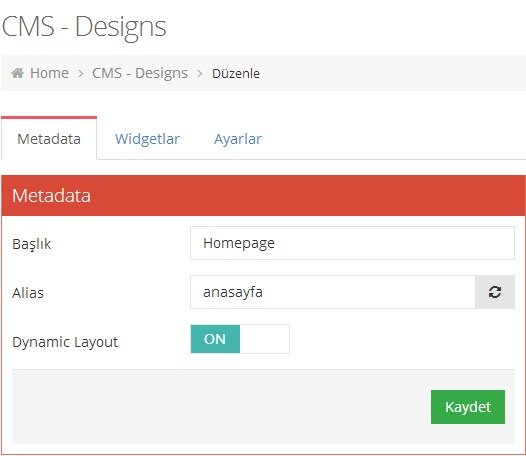
Task: Click the white half of Dynamic Layout switch
Action: pos(264,339)
